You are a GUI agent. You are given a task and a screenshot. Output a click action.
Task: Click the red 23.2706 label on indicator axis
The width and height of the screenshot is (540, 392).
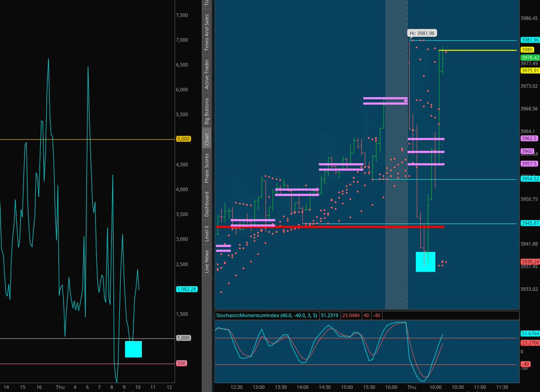[530, 342]
